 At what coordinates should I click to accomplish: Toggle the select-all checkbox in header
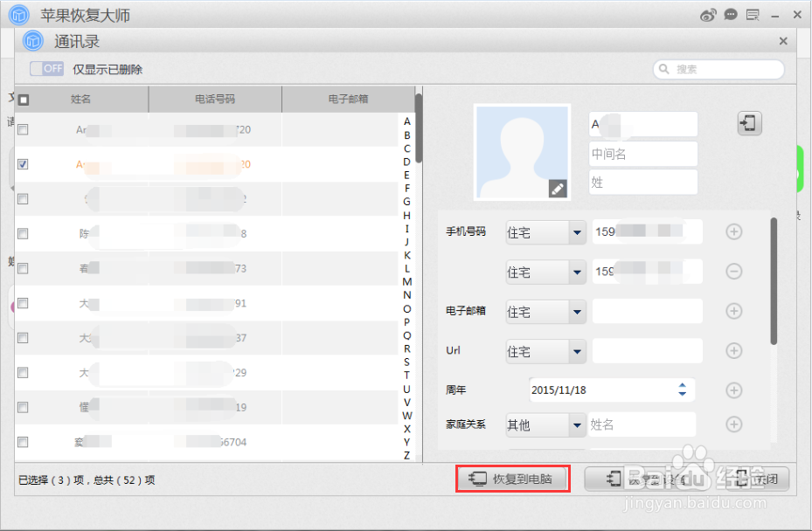click(x=24, y=100)
